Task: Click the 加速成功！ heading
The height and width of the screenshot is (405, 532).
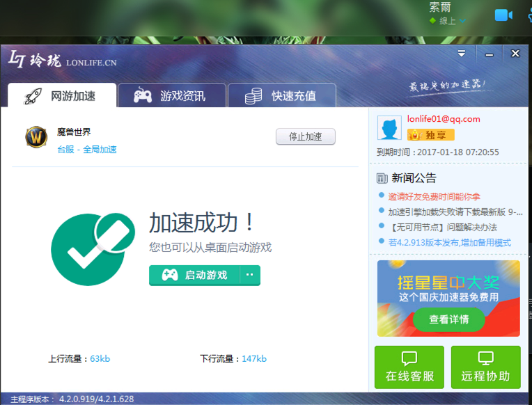Action: pyautogui.click(x=201, y=223)
